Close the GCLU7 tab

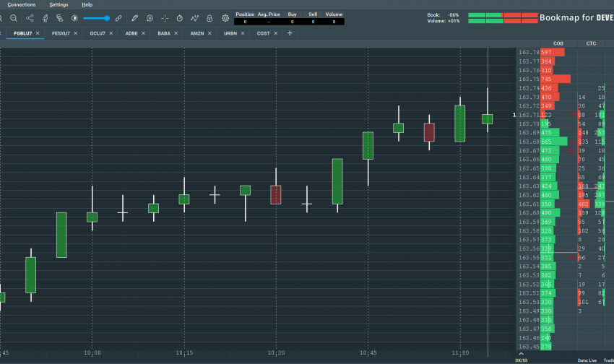[x=111, y=33]
